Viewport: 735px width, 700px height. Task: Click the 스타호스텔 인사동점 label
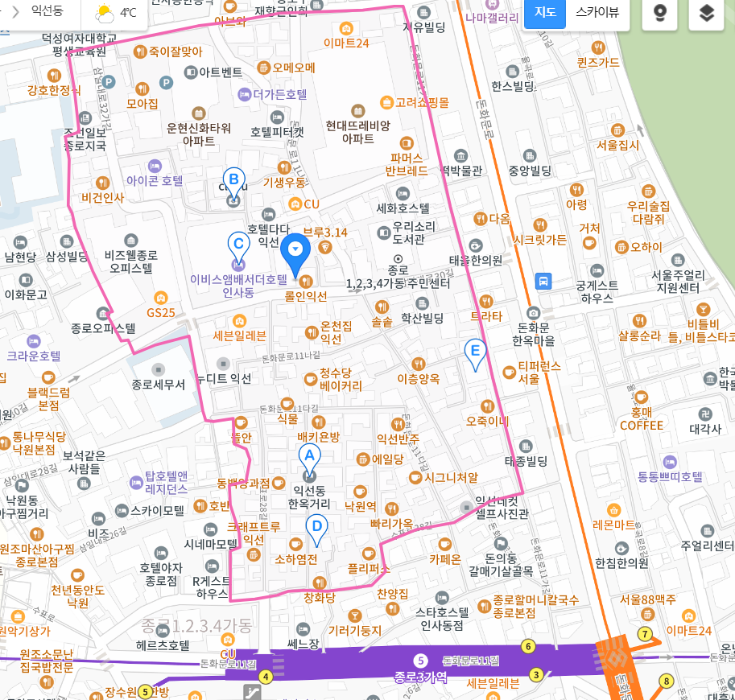pyautogui.click(x=441, y=619)
